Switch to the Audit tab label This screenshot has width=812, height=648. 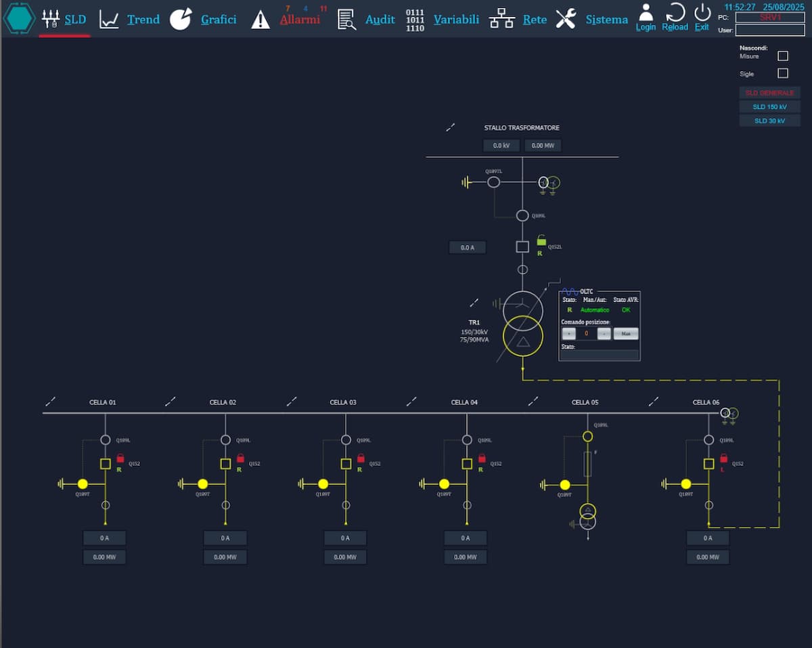[x=380, y=20]
